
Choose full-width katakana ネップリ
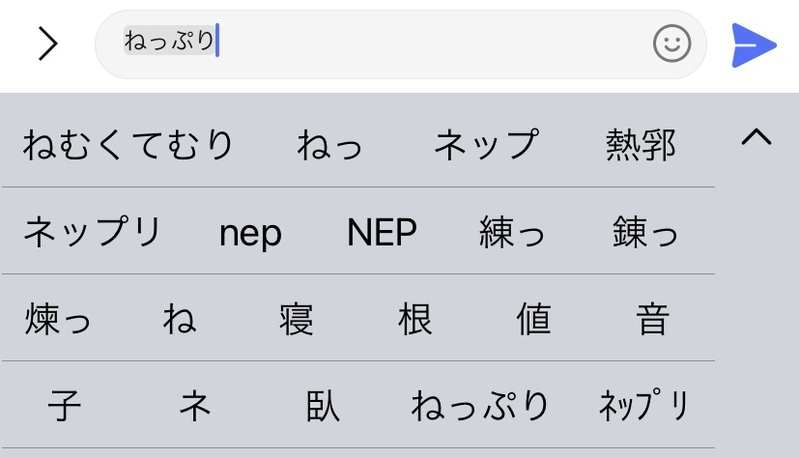(x=92, y=232)
